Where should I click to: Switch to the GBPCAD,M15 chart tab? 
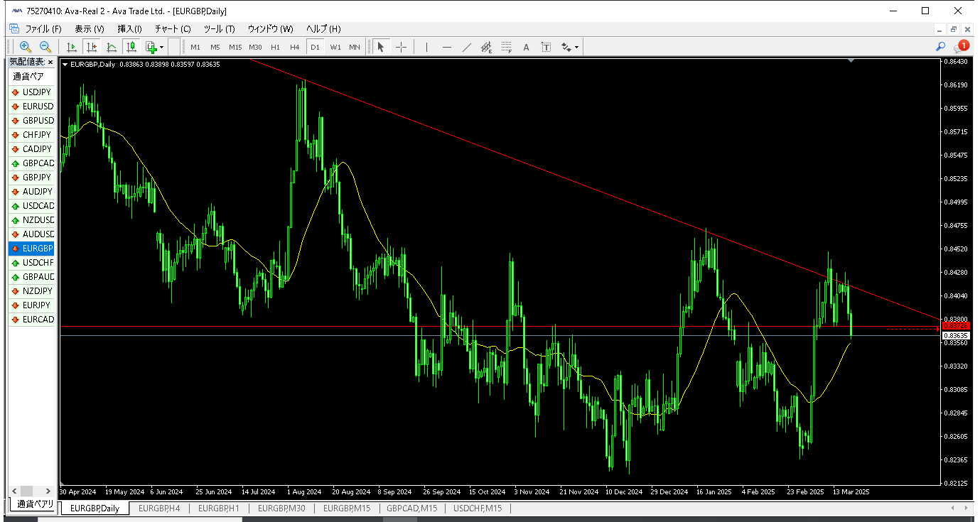pos(411,509)
